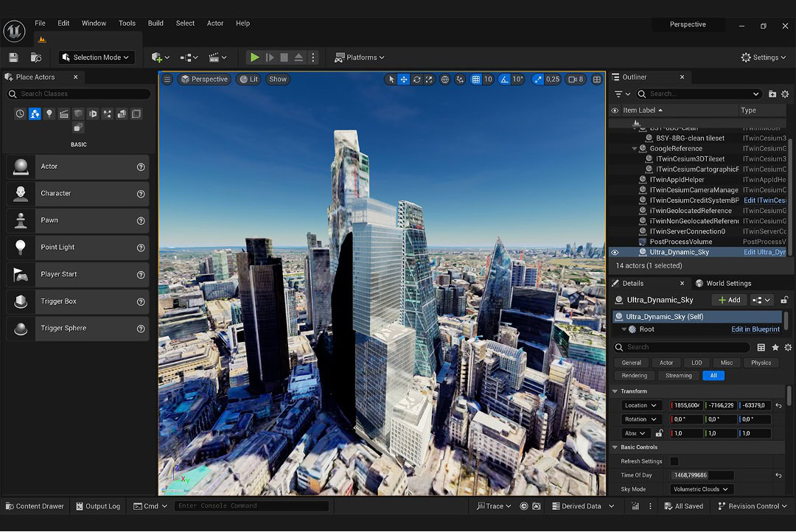Click the Add component button
Viewport: 796px width, 532px height.
click(x=729, y=300)
